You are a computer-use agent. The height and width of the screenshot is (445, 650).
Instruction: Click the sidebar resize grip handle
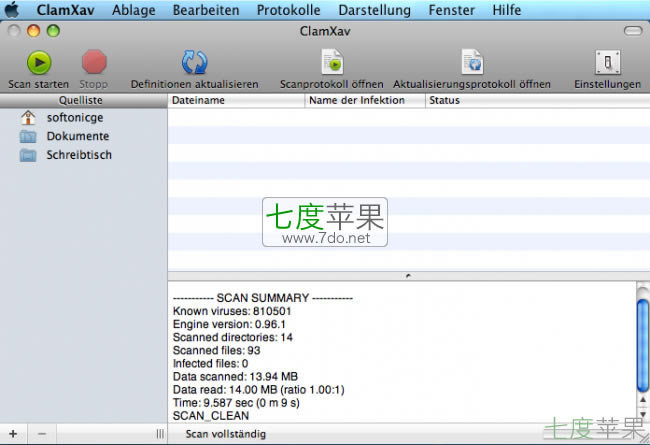tap(160, 434)
